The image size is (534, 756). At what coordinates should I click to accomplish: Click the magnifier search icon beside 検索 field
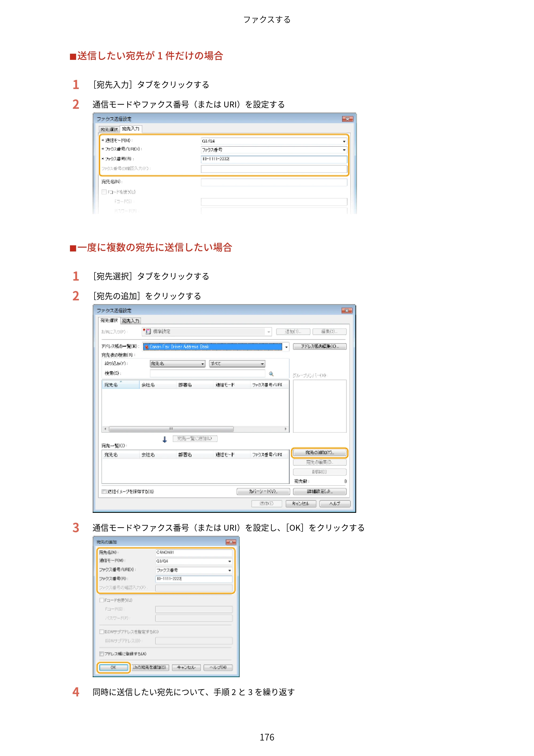point(271,374)
